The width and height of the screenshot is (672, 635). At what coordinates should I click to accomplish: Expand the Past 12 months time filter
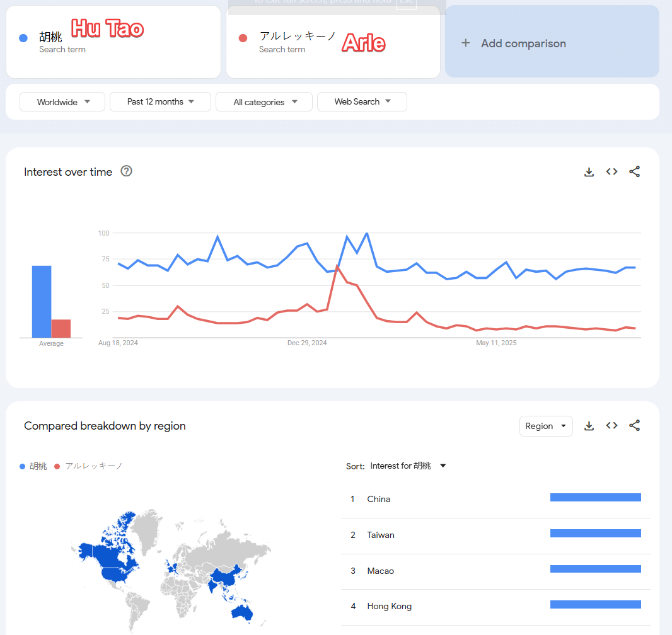[160, 102]
